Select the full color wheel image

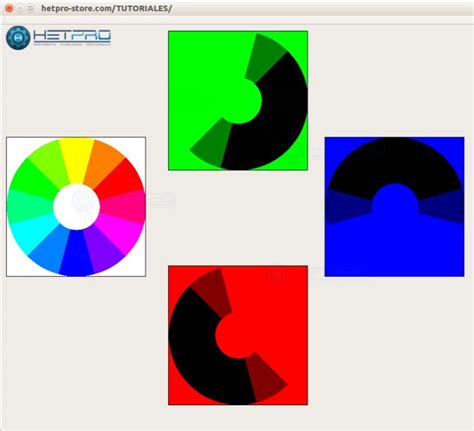coord(76,207)
